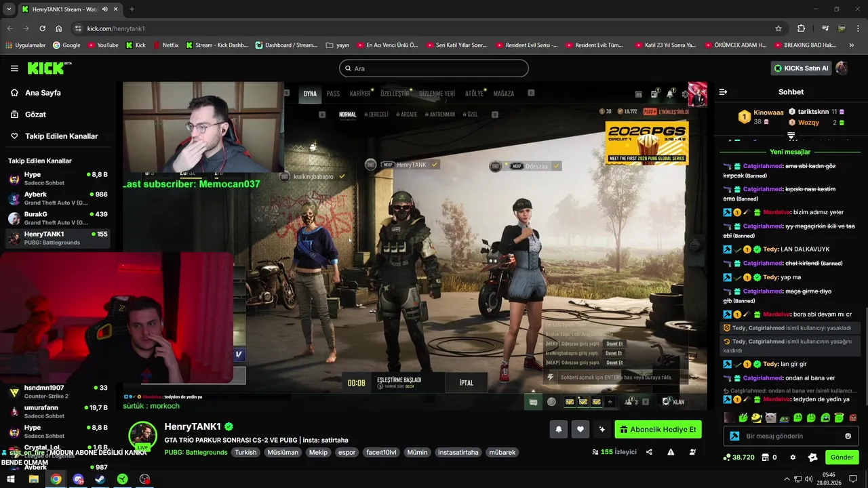Click the espor tag
This screenshot has height=488, width=868.
(x=347, y=452)
